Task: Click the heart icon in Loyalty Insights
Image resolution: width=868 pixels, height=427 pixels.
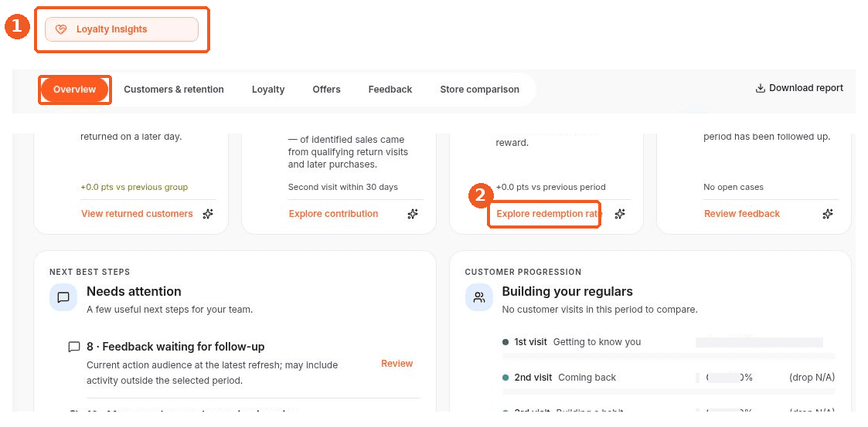Action: click(61, 30)
